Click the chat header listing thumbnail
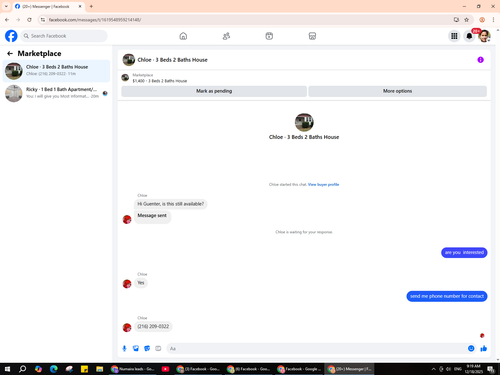 tap(129, 60)
